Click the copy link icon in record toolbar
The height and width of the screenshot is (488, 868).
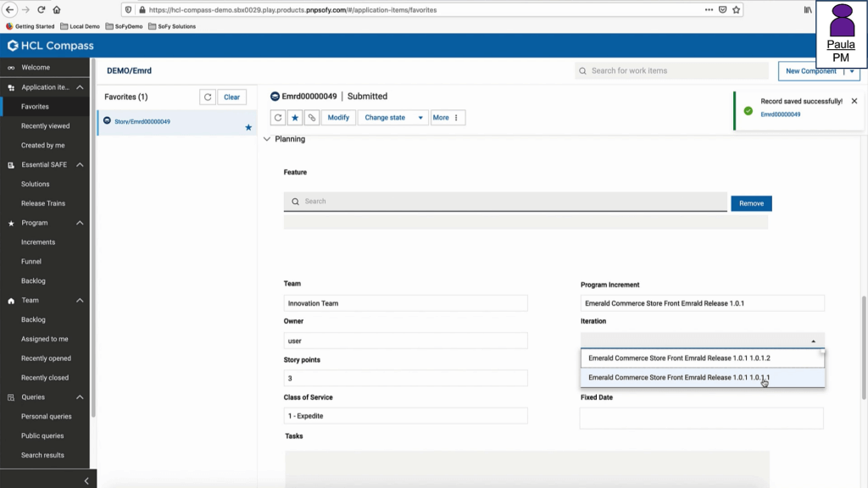click(312, 118)
